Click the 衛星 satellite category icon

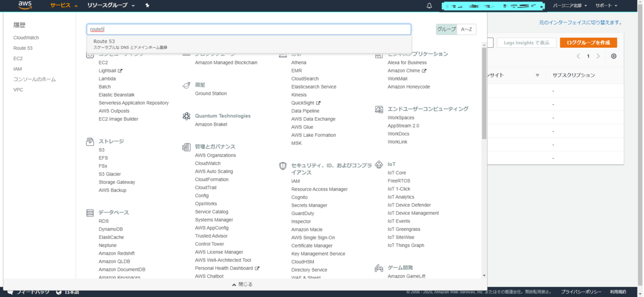pos(186,85)
